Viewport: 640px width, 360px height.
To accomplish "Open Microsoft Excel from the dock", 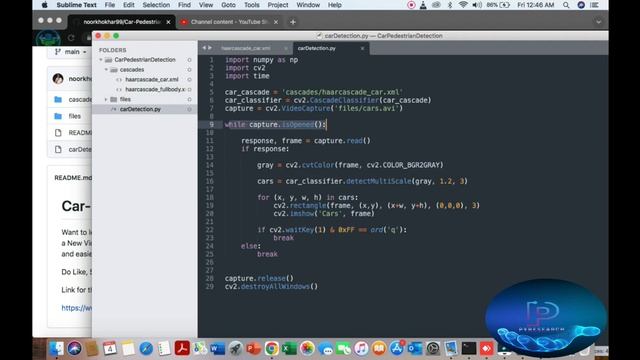I will pyautogui.click(x=289, y=348).
